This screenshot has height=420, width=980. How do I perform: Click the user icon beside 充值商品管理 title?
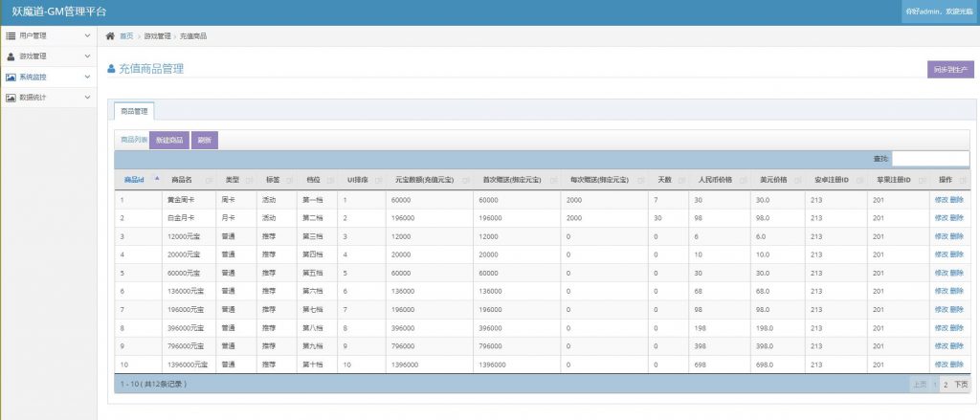click(112, 70)
